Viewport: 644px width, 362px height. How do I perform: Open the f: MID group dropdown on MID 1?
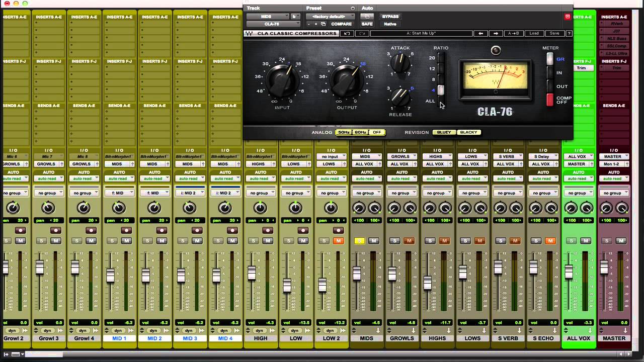pos(119,193)
